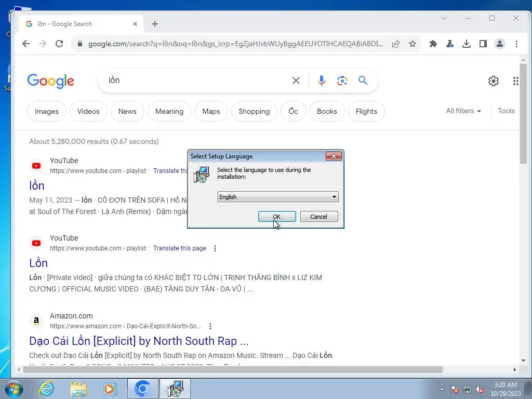This screenshot has height=399, width=532.
Task: Clear the Google search box with X
Action: pyautogui.click(x=296, y=81)
